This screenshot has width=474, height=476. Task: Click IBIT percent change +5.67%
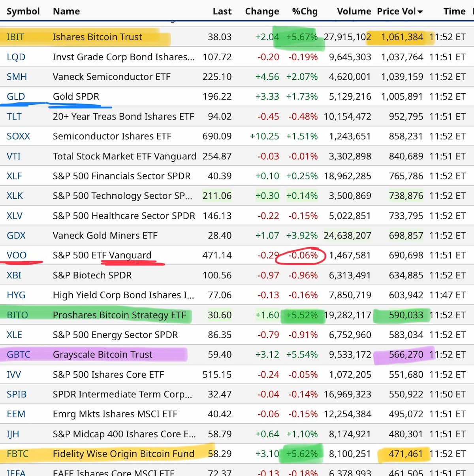click(x=302, y=37)
